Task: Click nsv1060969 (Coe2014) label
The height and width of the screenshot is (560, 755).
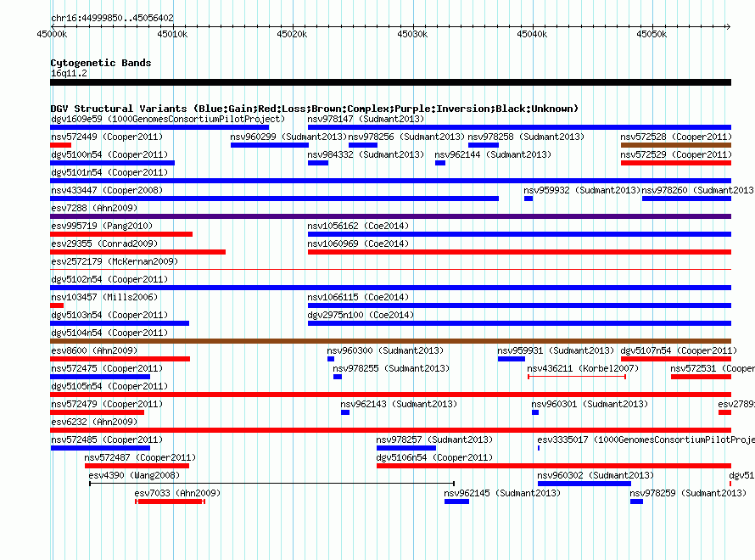Action: coord(358,244)
